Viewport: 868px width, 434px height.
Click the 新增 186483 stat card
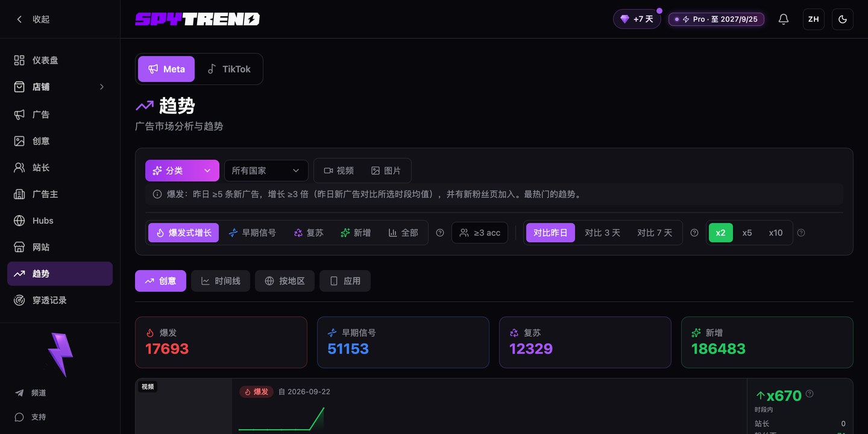coord(767,342)
